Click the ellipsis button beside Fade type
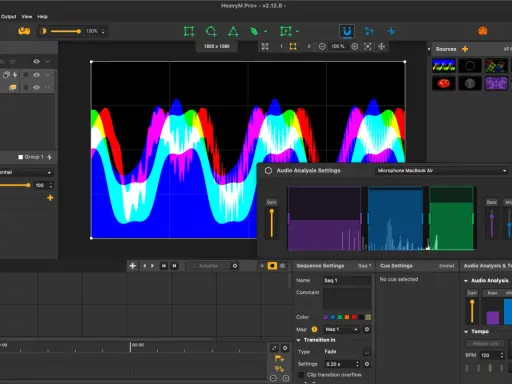 pos(367,352)
